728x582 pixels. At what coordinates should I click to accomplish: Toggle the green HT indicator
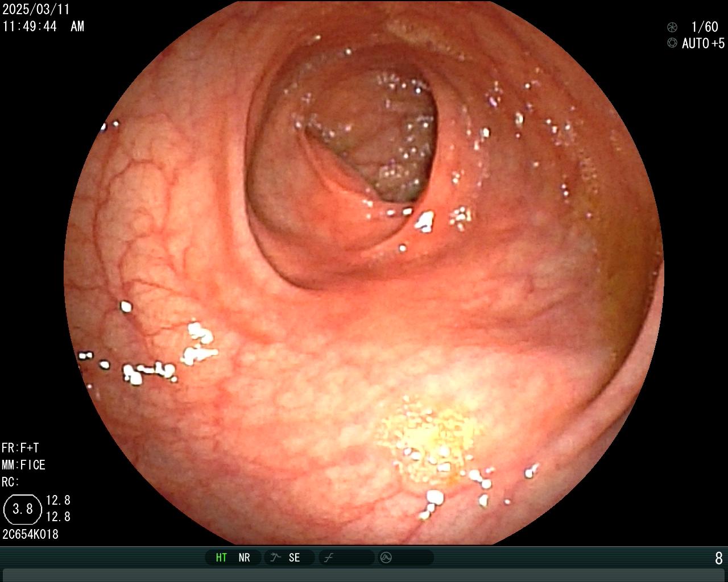221,558
